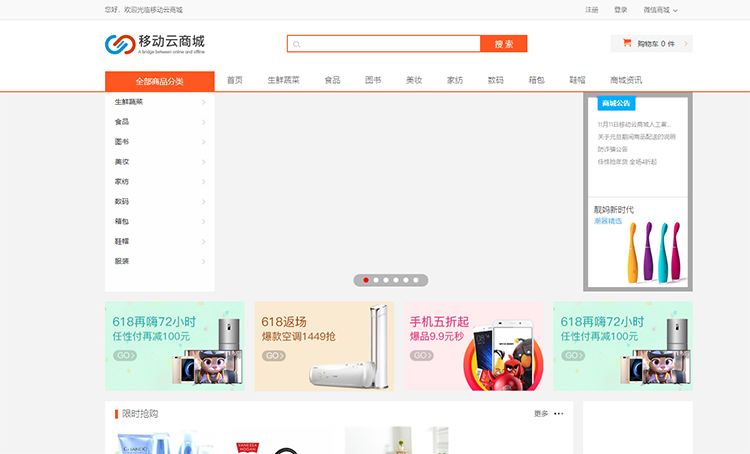Open the 购物车 0 件 cart button

(651, 44)
